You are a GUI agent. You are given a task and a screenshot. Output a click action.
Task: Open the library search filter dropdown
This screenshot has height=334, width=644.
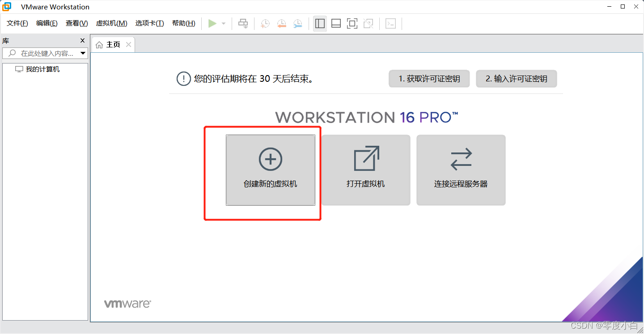(83, 53)
